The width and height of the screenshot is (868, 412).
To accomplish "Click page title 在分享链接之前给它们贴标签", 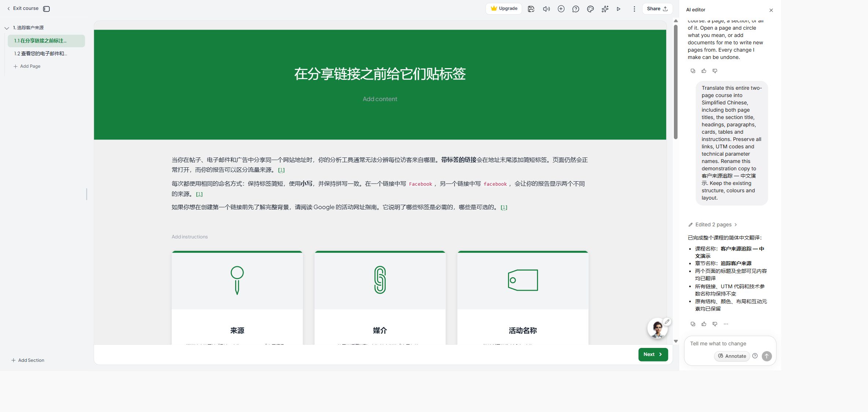I will [380, 74].
